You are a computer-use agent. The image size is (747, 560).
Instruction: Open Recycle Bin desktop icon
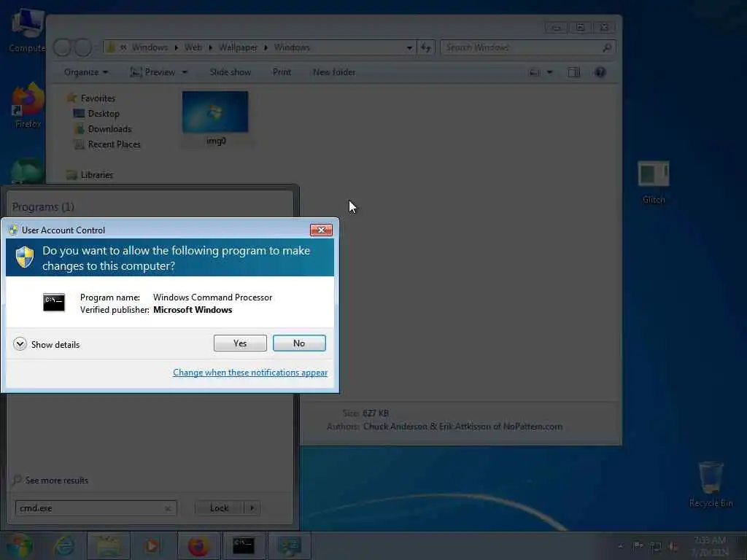click(x=711, y=484)
